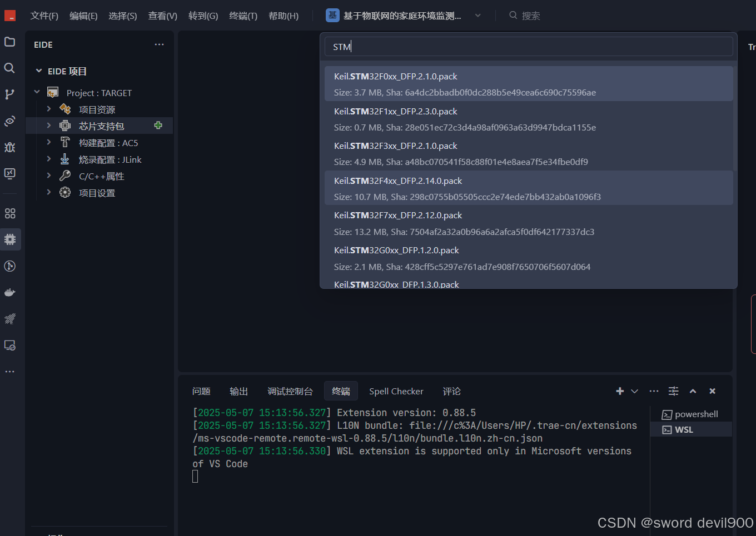756x536 pixels.
Task: Open Run and Debug via the bug icon
Action: click(x=9, y=147)
